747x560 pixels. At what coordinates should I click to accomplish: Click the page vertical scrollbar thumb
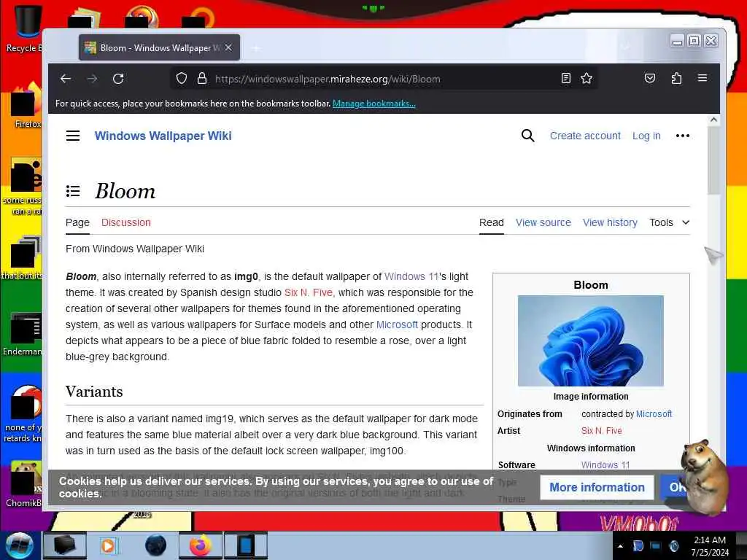(713, 160)
